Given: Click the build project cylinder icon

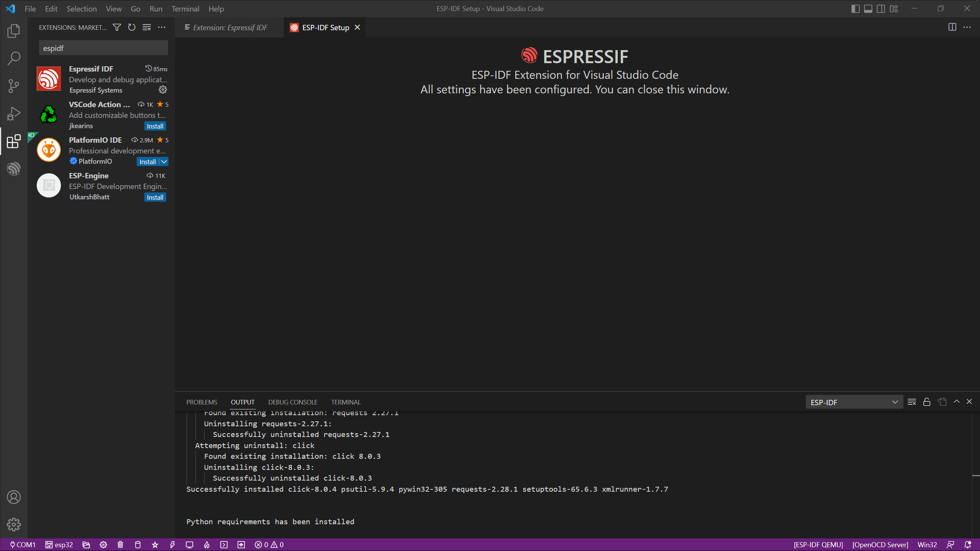Looking at the screenshot, I should click(x=138, y=544).
